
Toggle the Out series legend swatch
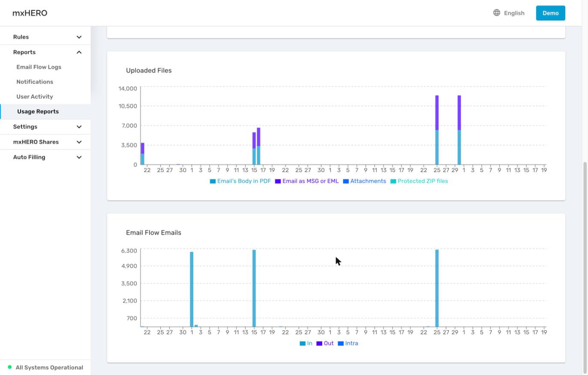coord(319,343)
